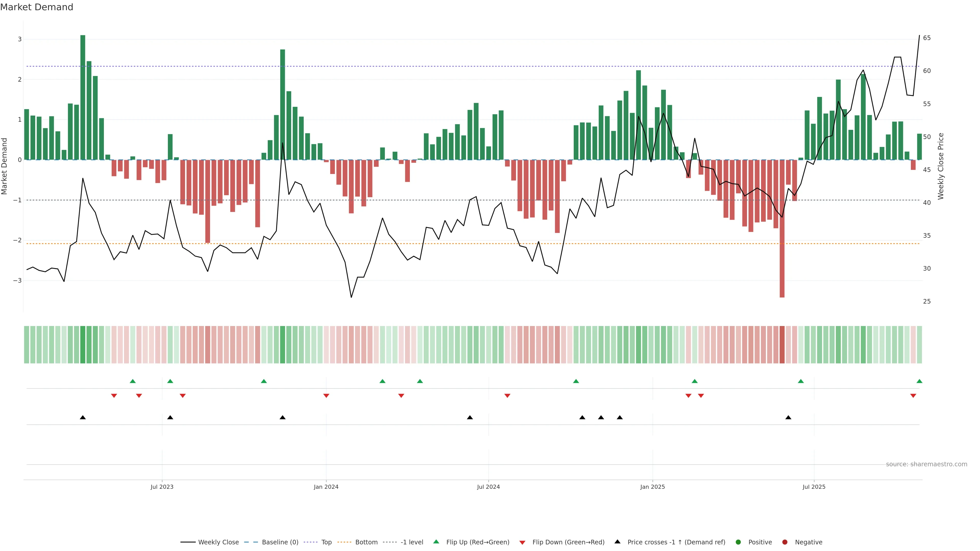Image resolution: width=980 pixels, height=551 pixels.
Task: Click the Jan 2025 axis label
Action: (x=653, y=487)
